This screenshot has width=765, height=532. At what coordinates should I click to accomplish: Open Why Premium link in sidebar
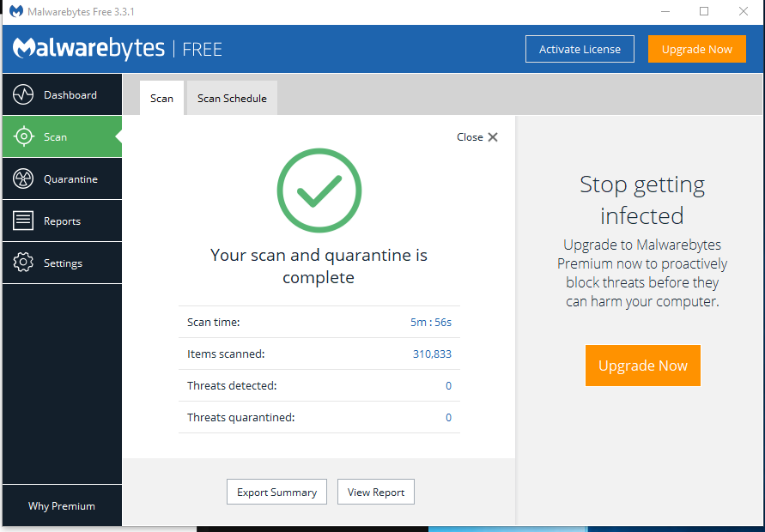point(62,505)
